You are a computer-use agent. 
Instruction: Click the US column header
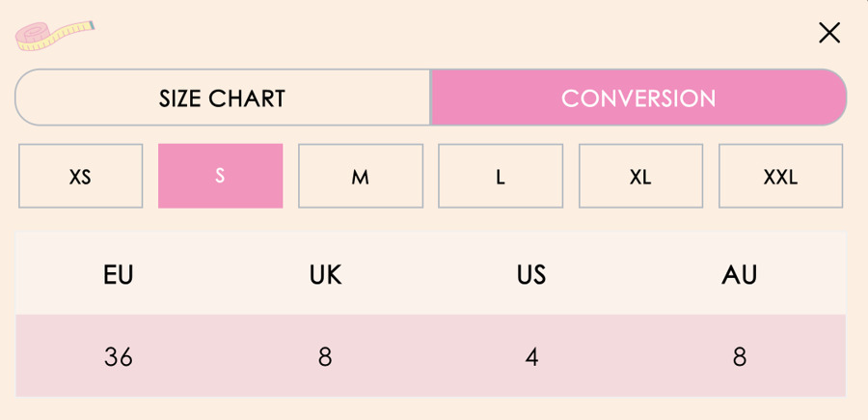531,275
